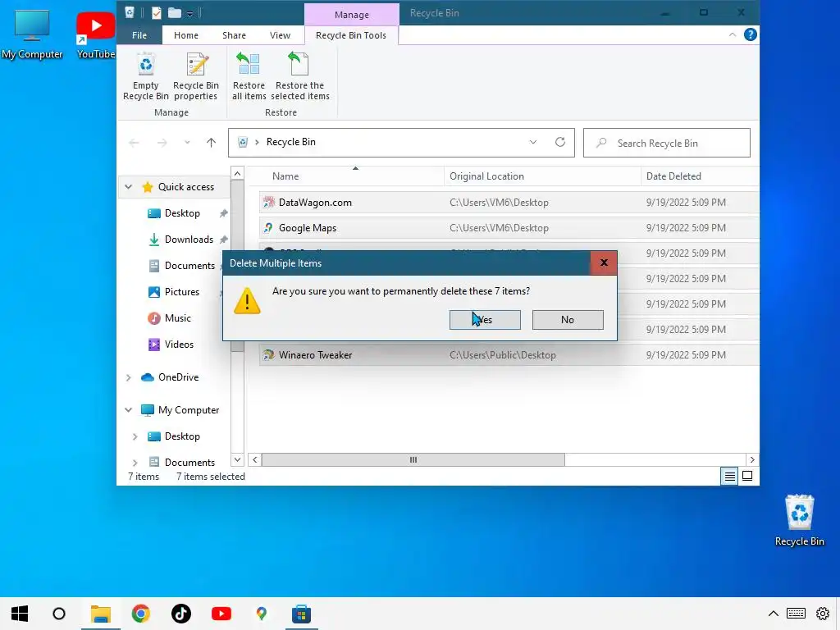Open Cortana search circle on taskbar
Viewport: 840px width, 630px height.
[x=59, y=614]
